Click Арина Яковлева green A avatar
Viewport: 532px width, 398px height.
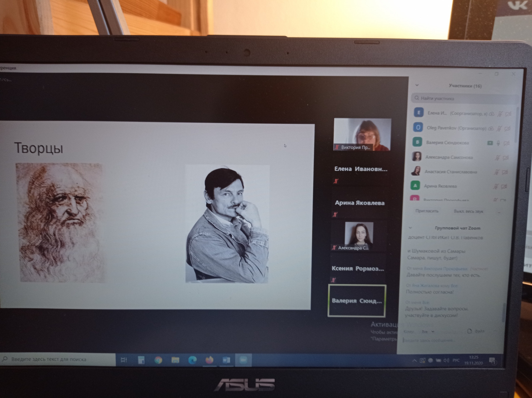(415, 185)
